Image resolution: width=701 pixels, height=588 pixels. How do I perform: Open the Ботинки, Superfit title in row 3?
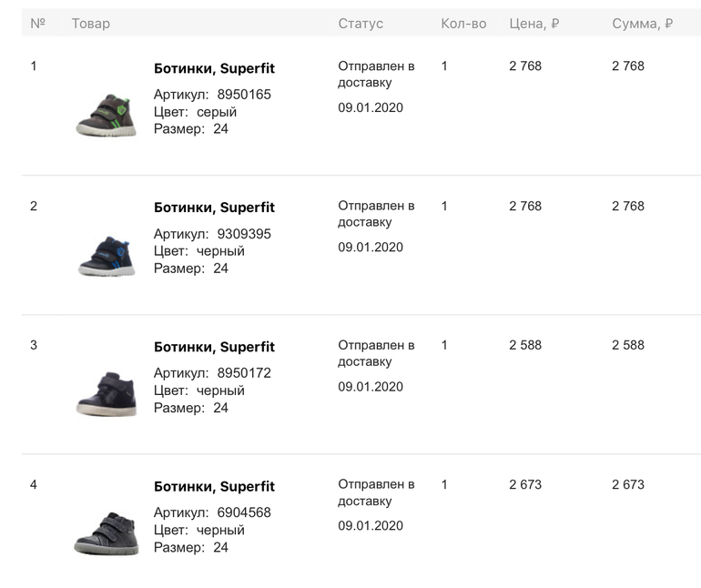coord(214,347)
